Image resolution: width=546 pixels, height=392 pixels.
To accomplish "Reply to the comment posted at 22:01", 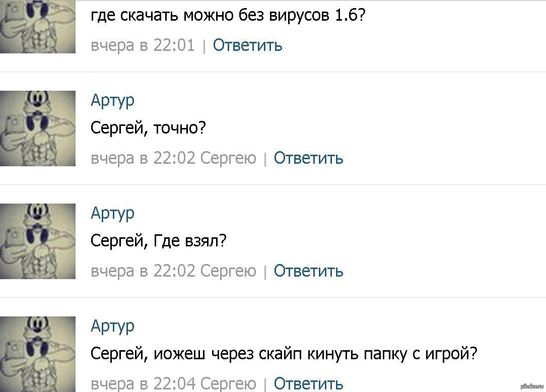I will point(247,45).
